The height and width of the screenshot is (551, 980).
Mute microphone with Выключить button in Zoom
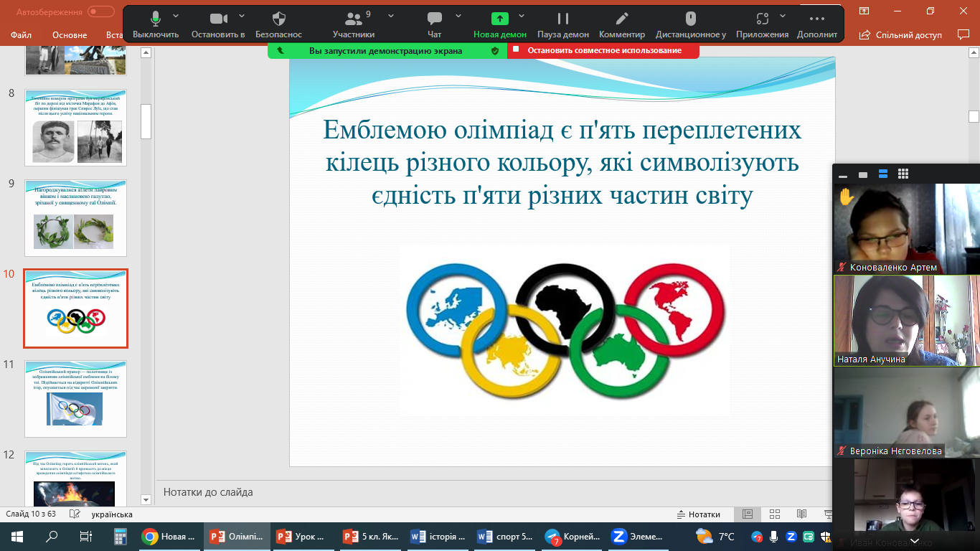click(x=156, y=25)
